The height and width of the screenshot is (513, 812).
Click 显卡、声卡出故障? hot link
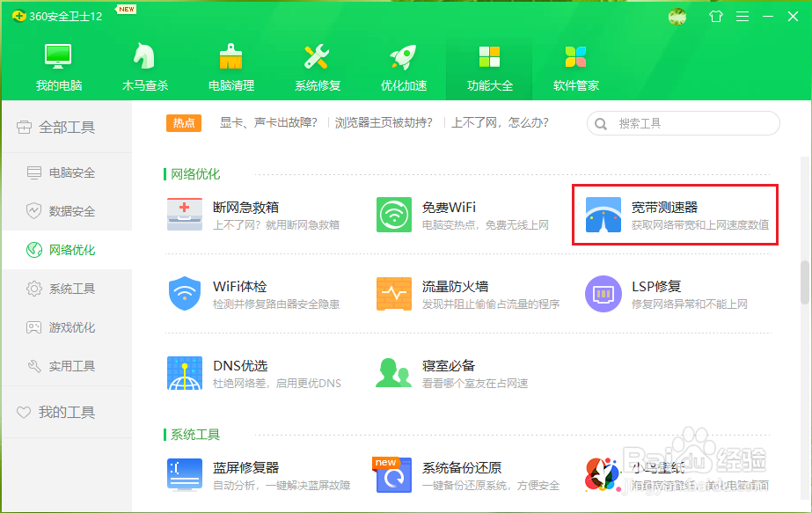(x=268, y=123)
